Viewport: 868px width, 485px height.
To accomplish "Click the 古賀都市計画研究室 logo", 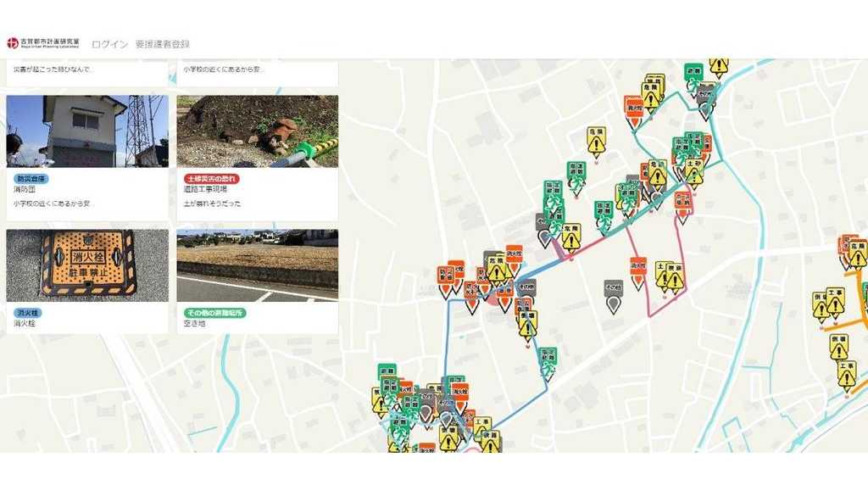I will pyautogui.click(x=43, y=43).
